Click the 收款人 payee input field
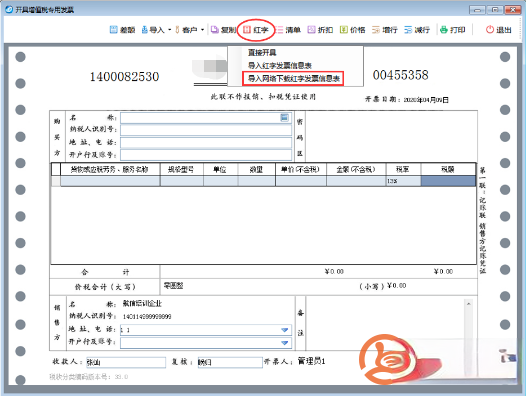The height and width of the screenshot is (396, 526). coord(126,362)
